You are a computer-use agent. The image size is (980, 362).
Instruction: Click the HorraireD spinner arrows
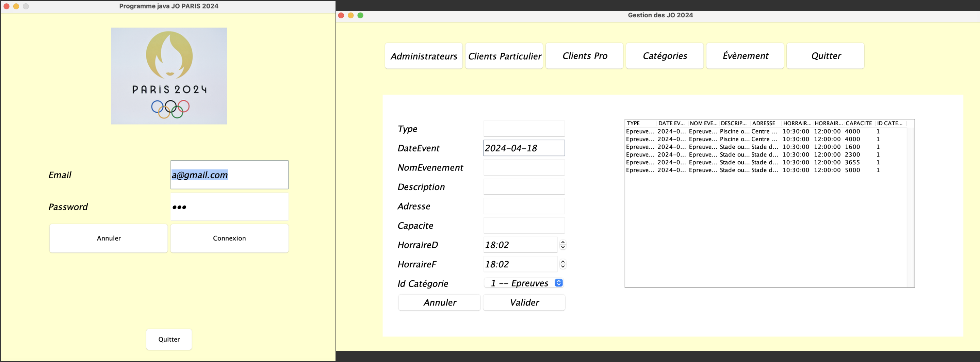coord(563,245)
